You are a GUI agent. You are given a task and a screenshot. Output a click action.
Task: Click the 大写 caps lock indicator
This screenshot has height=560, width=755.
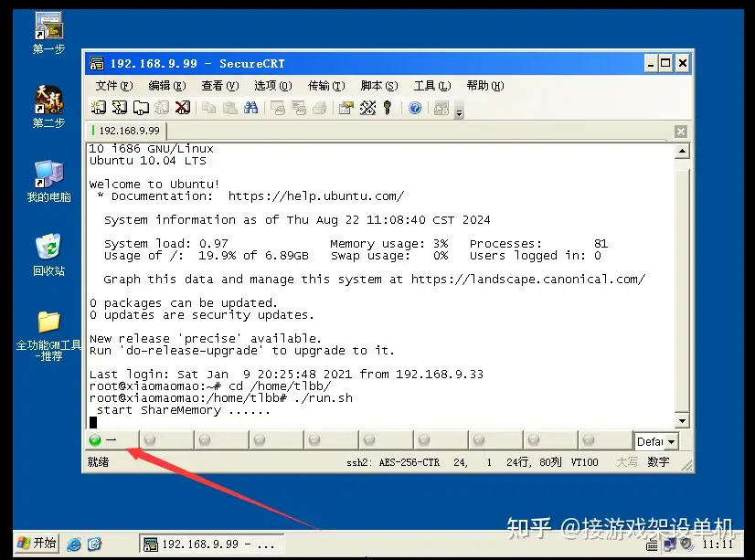(627, 462)
